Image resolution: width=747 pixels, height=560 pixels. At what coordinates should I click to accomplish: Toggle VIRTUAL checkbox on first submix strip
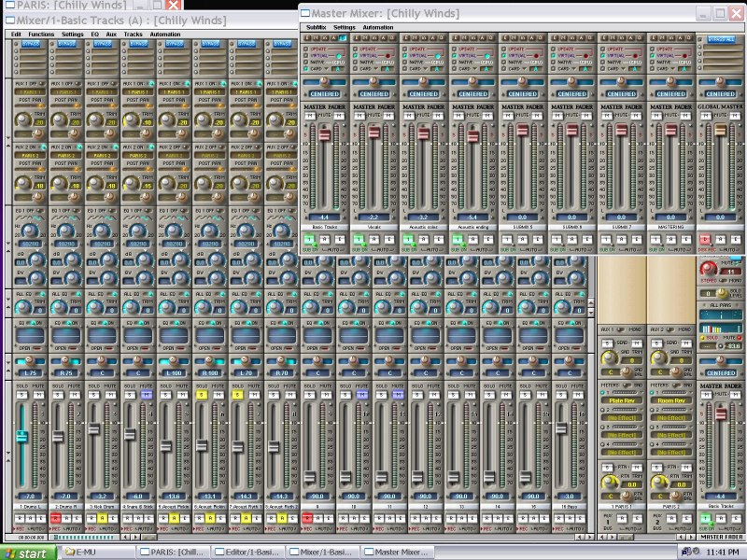pos(306,56)
